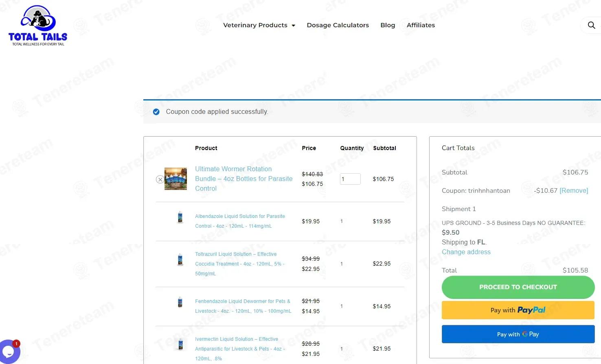Open Toltrazuril Liquid Solution product link
Image resolution: width=601 pixels, height=364 pixels.
tap(240, 264)
